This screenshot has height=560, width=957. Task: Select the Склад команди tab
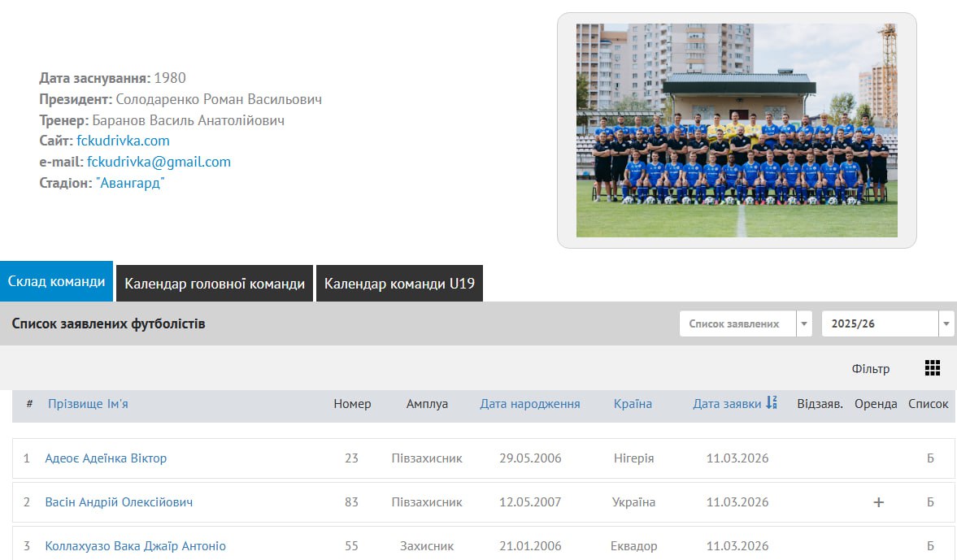click(x=56, y=282)
